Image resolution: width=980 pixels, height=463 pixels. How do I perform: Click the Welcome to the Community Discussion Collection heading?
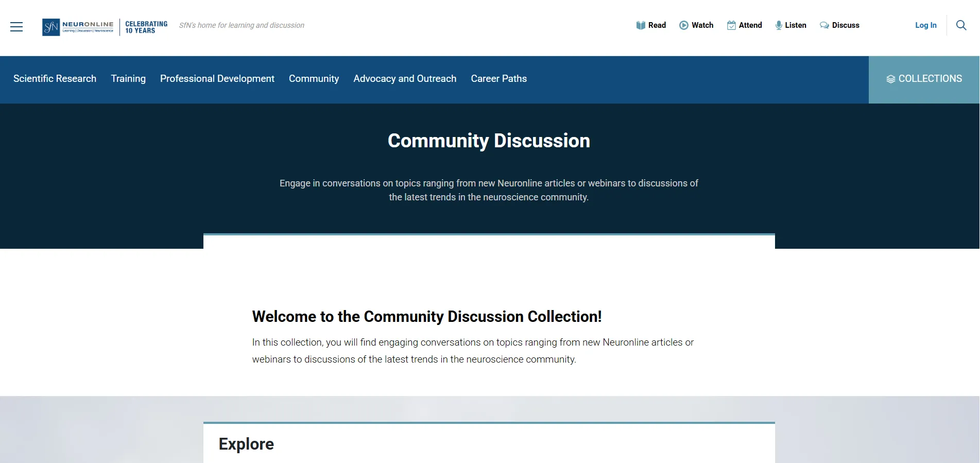427,316
